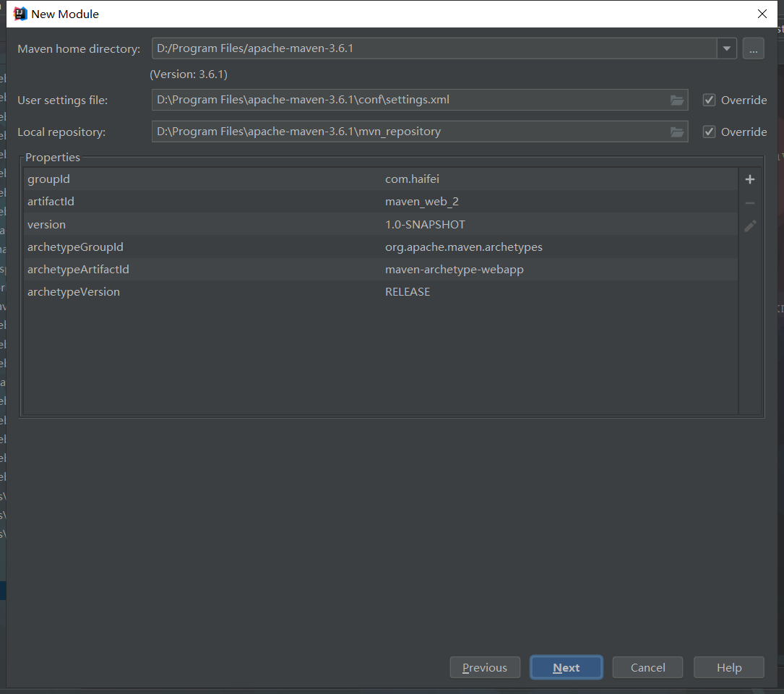Browse for Maven home directory with ellipsis button
Image resolution: width=784 pixels, height=694 pixels.
click(x=753, y=48)
